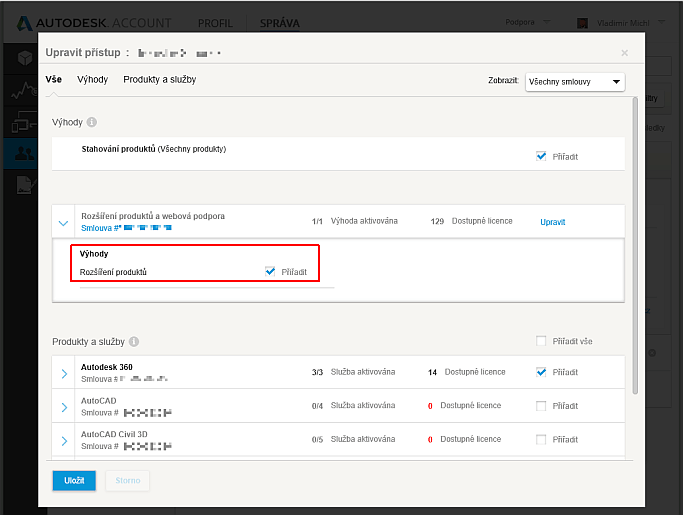
Task: Check Přiřadit for AutoCAD
Action: [541, 406]
